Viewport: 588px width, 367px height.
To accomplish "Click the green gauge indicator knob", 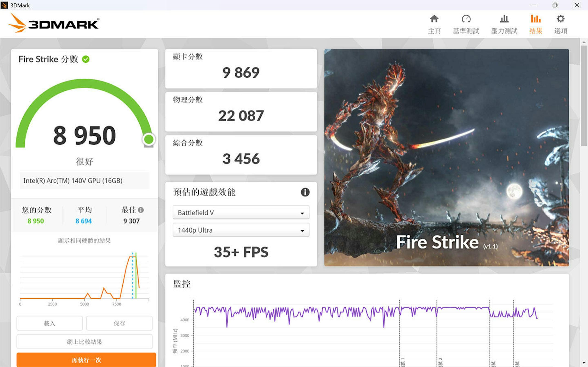I will tap(149, 139).
